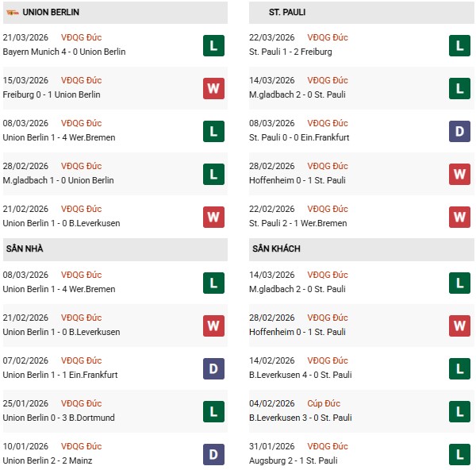Open the M.gladbach 1 - 0 Union Berlin match
This screenshot has width=476, height=470.
[58, 180]
